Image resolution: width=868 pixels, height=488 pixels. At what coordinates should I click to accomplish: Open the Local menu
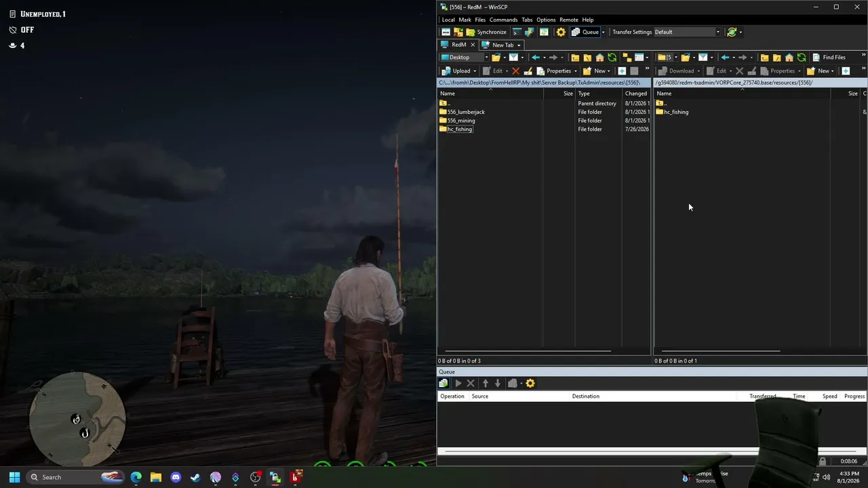[448, 20]
